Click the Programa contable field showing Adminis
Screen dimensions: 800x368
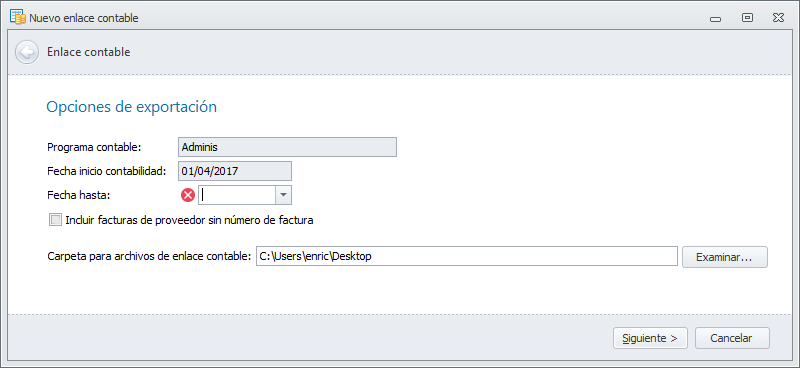(287, 147)
